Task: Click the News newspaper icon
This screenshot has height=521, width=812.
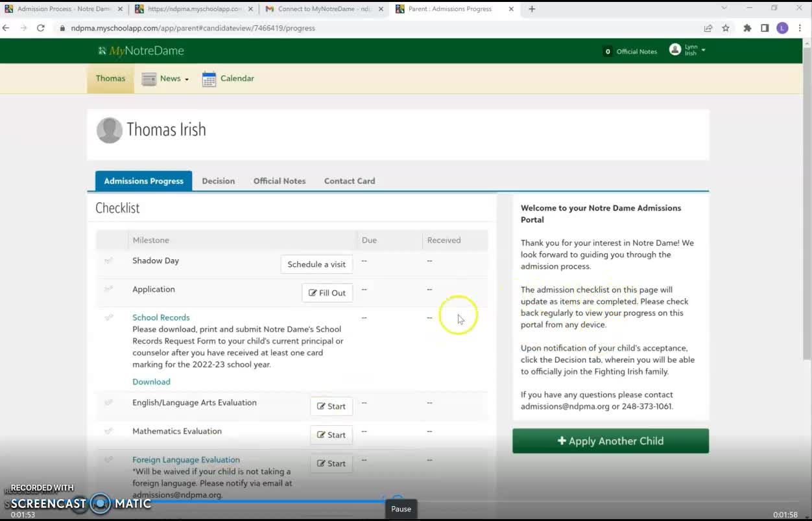Action: pyautogui.click(x=149, y=79)
